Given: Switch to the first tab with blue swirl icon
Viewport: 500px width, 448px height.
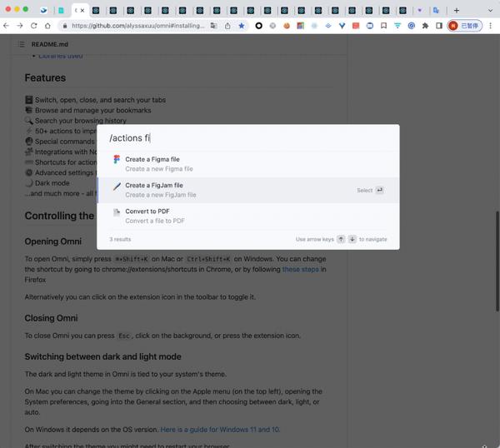Looking at the screenshot, I should 43,11.
